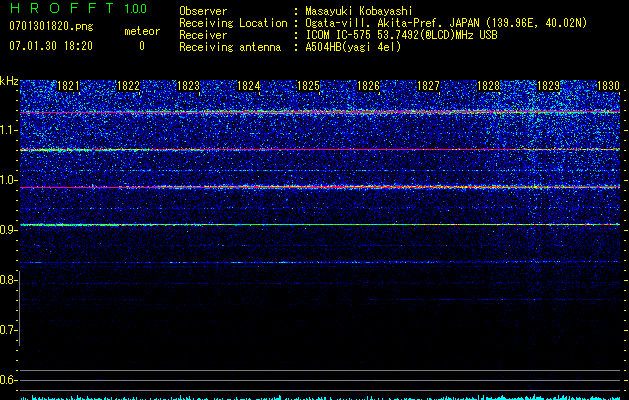Click the 0.6 frequency axis label
This screenshot has height=400, width=629.
pos(9,380)
